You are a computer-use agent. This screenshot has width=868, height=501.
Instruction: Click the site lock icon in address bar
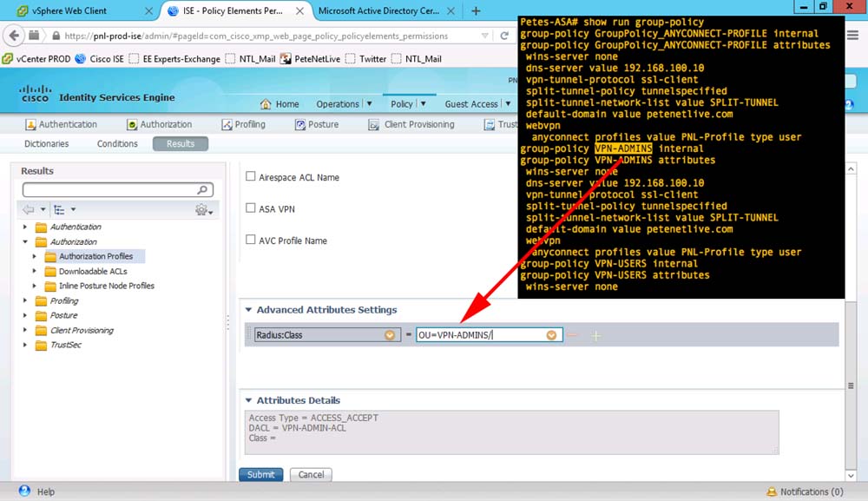pos(56,36)
